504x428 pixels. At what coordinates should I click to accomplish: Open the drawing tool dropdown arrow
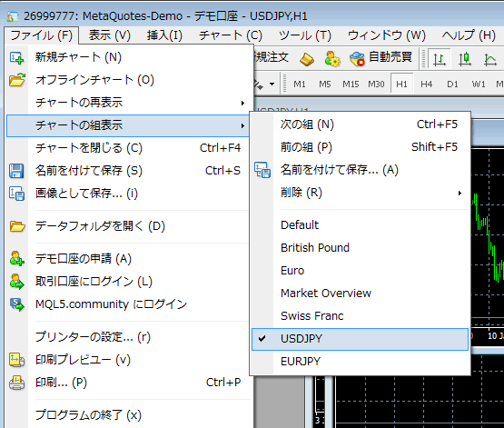272,85
